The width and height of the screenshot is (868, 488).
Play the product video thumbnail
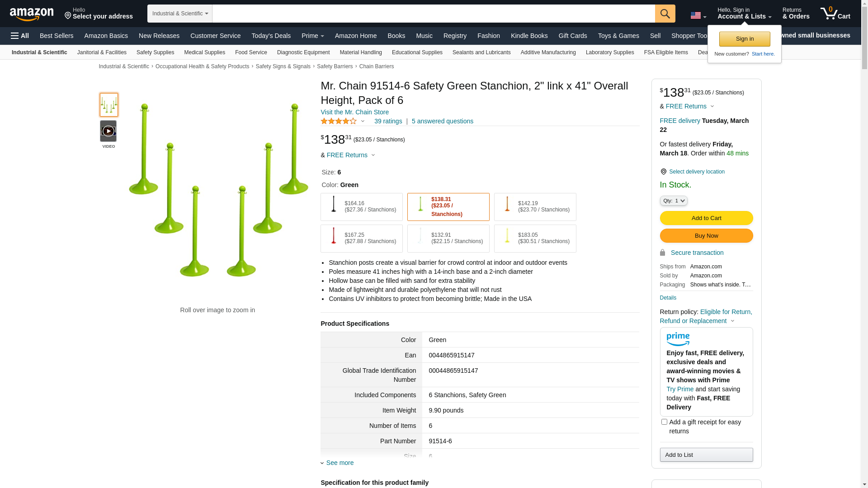(108, 131)
